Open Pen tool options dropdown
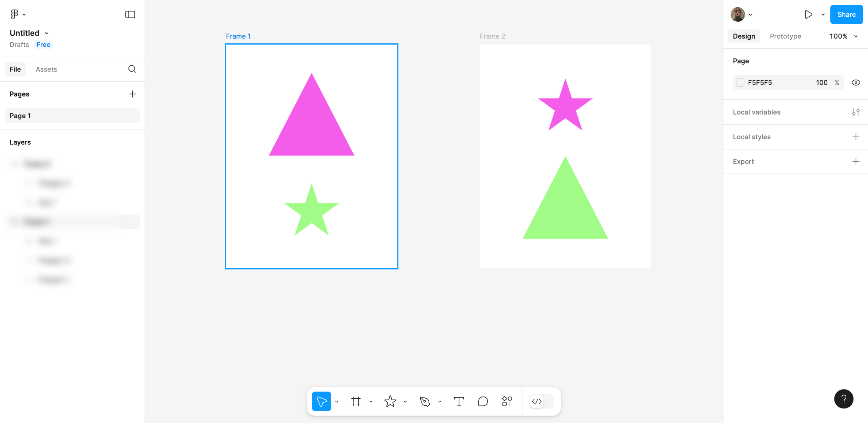The height and width of the screenshot is (423, 868). 440,402
